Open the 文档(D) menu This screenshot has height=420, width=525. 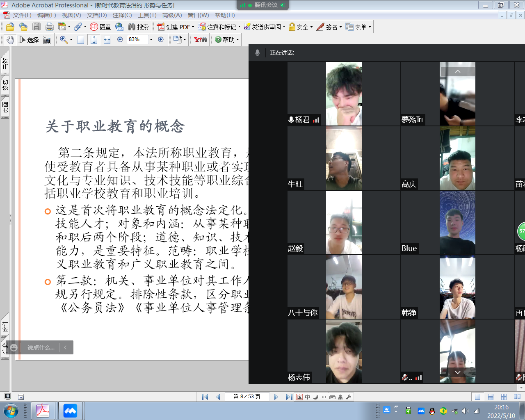tap(97, 15)
